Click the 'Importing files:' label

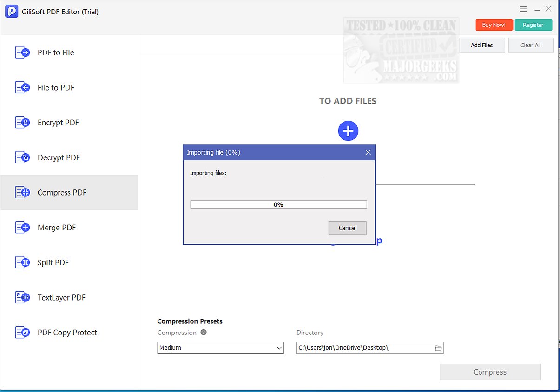pyautogui.click(x=208, y=173)
